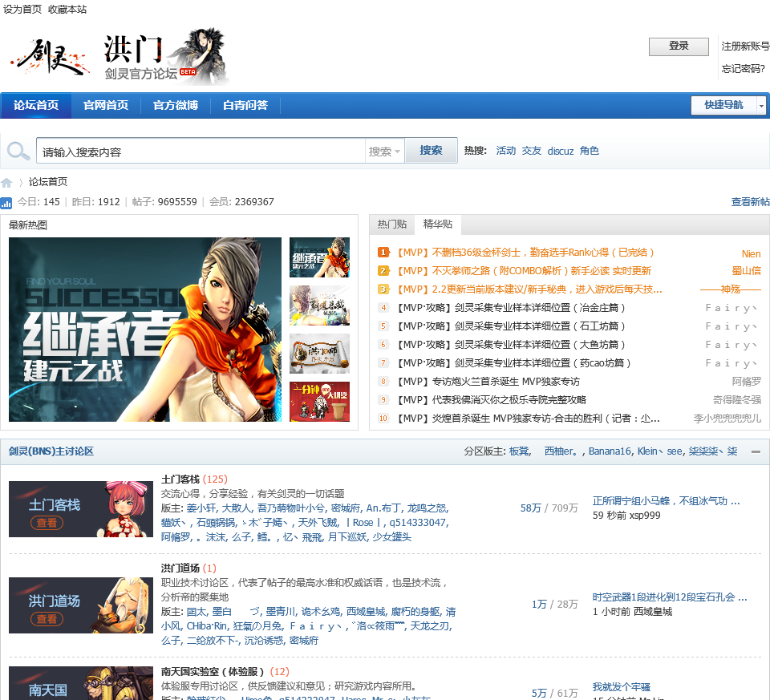Click the 南天国 forum banner image
Image resolution: width=770 pixels, height=700 pixels.
click(x=81, y=683)
